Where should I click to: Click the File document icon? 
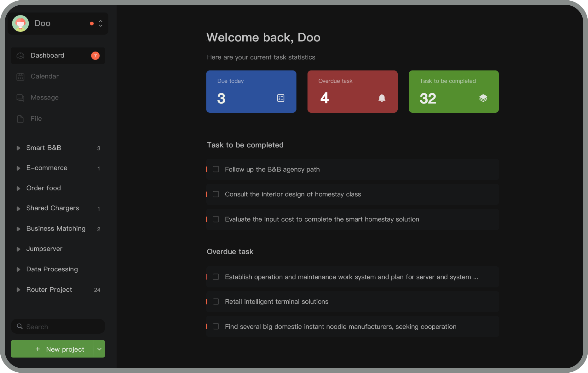pyautogui.click(x=20, y=119)
